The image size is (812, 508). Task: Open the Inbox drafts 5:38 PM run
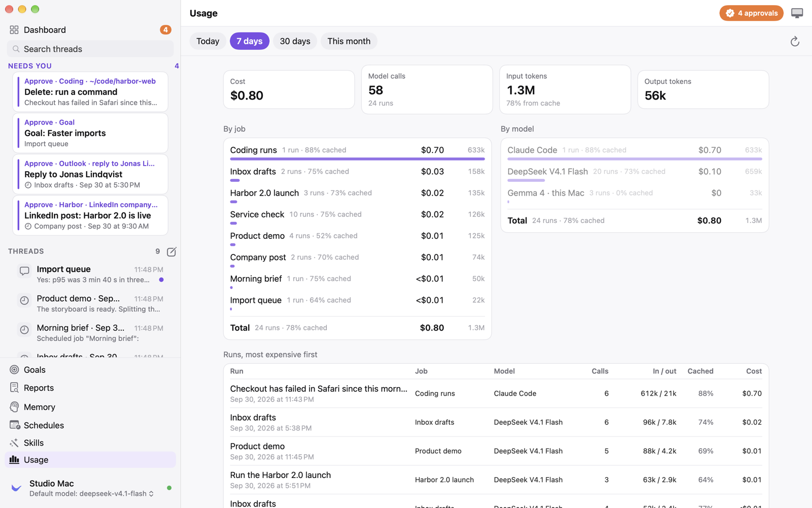(496, 422)
